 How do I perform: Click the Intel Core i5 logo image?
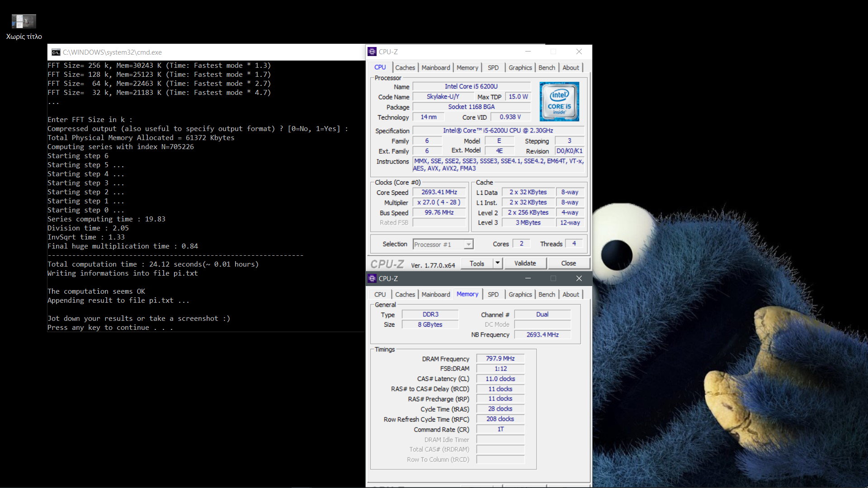point(559,101)
